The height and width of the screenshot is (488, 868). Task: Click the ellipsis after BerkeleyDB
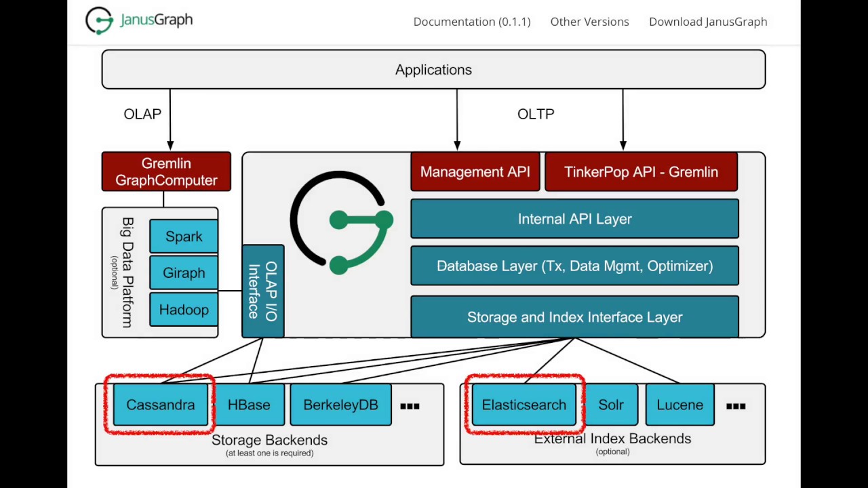point(410,406)
